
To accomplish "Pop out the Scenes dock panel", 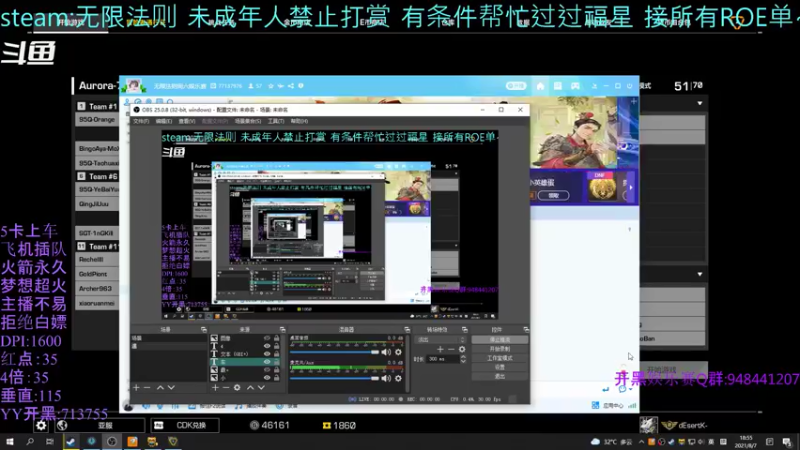I will [204, 330].
